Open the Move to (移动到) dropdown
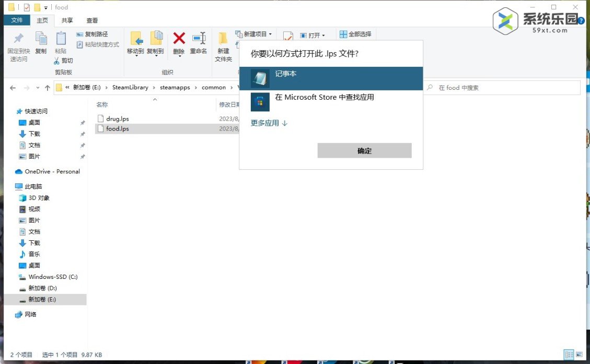Screen dimensions: 590x364 [135, 52]
